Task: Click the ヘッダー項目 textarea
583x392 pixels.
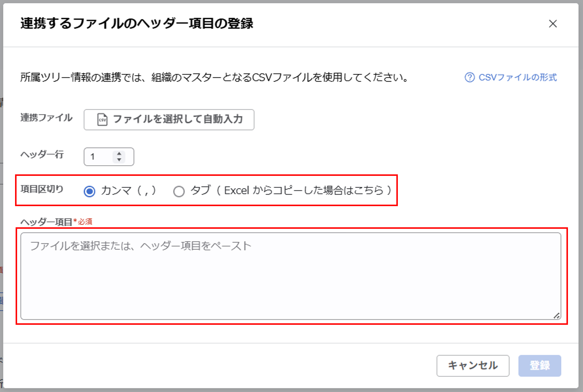Action: [291, 276]
